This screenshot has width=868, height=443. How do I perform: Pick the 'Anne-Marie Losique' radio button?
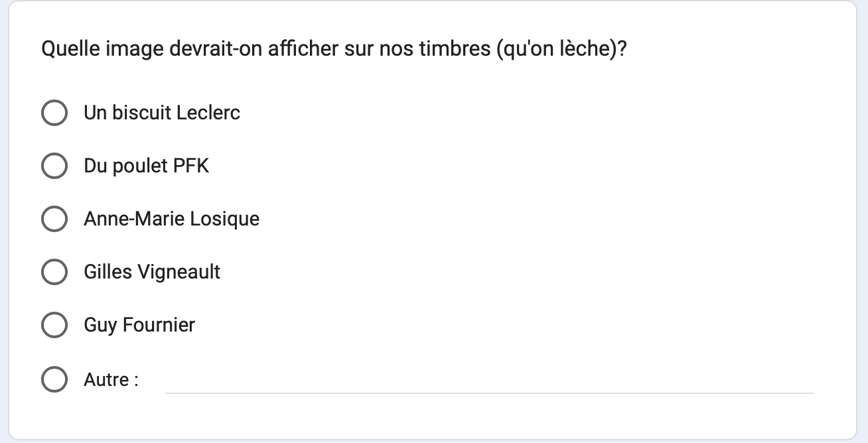(54, 219)
